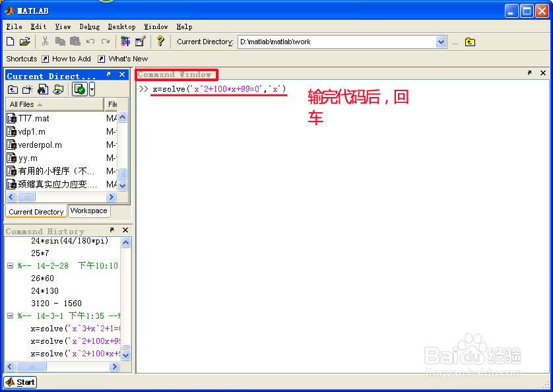This screenshot has width=553, height=392.
Task: Open the File menu
Action: (x=14, y=27)
